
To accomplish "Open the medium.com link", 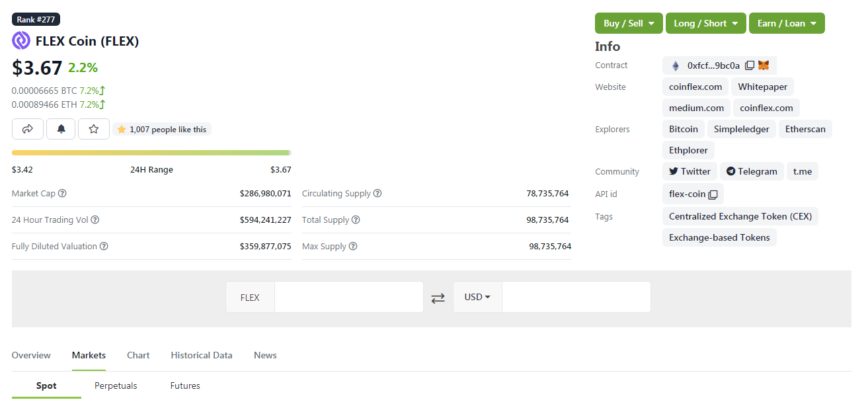I will click(696, 108).
